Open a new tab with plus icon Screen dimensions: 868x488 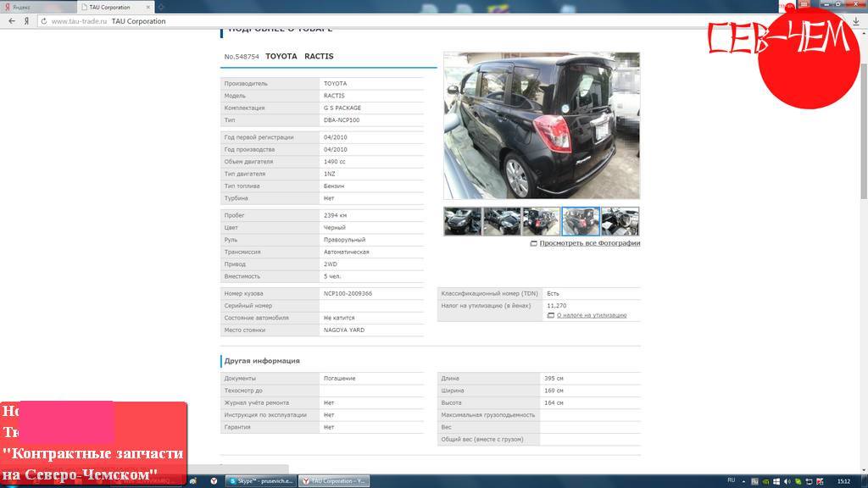click(x=161, y=7)
